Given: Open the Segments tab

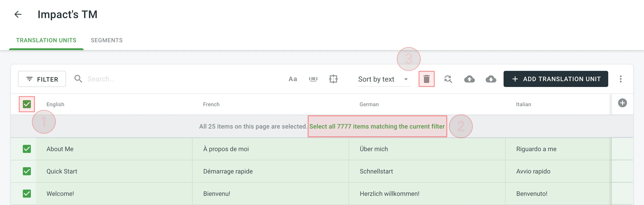Looking at the screenshot, I should click(107, 40).
